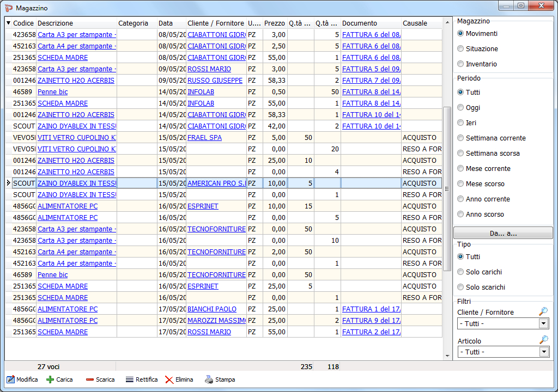The width and height of the screenshot is (558, 392).
Task: Click the scrollbar up arrow
Action: click(x=447, y=22)
